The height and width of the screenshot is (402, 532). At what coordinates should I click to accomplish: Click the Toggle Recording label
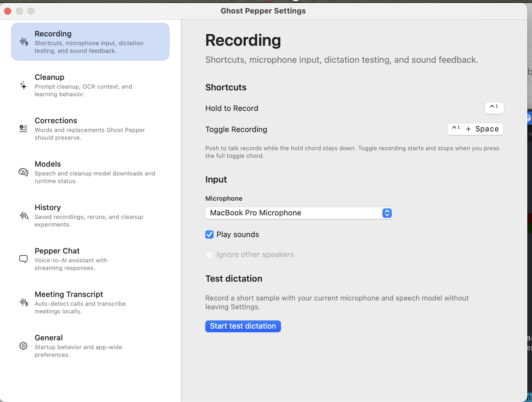(x=236, y=129)
